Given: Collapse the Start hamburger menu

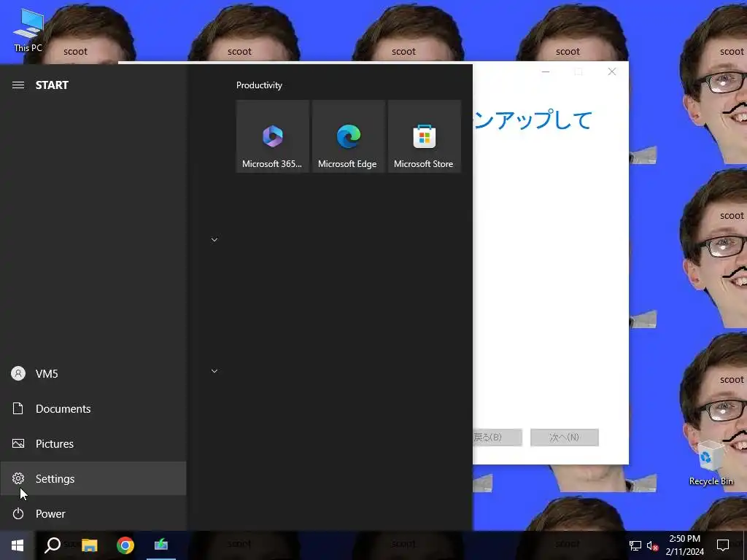Looking at the screenshot, I should tap(18, 85).
